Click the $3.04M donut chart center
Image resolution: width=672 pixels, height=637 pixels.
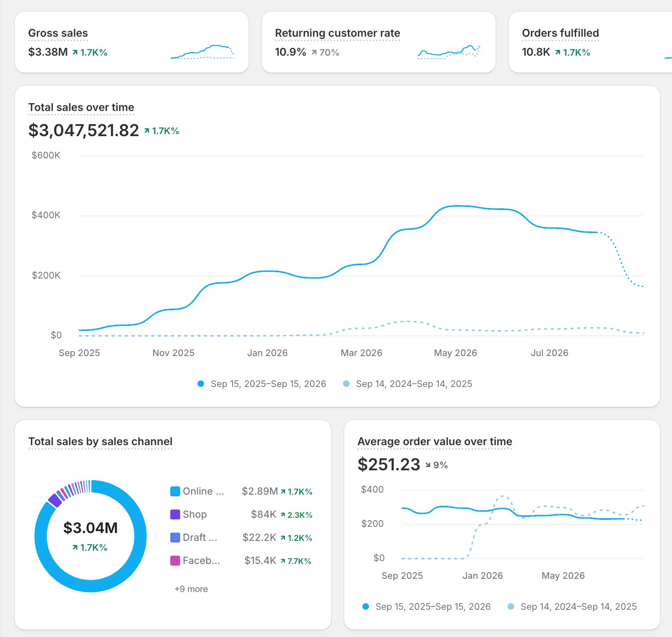[x=90, y=528]
